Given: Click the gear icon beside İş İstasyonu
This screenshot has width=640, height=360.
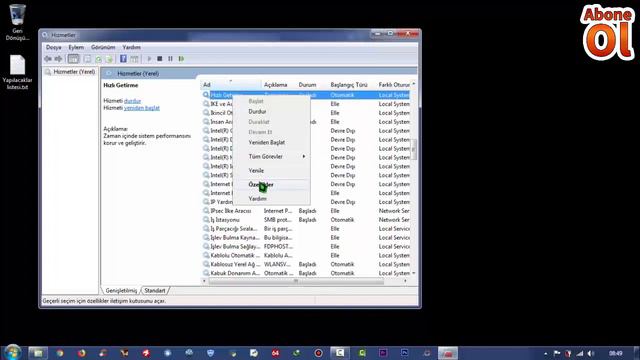Looking at the screenshot, I should (206, 220).
